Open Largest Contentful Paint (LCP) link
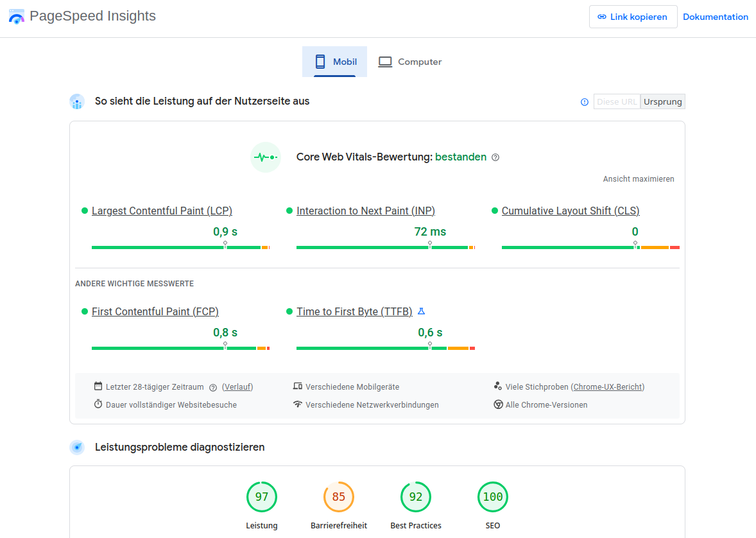The height and width of the screenshot is (538, 756). tap(162, 211)
